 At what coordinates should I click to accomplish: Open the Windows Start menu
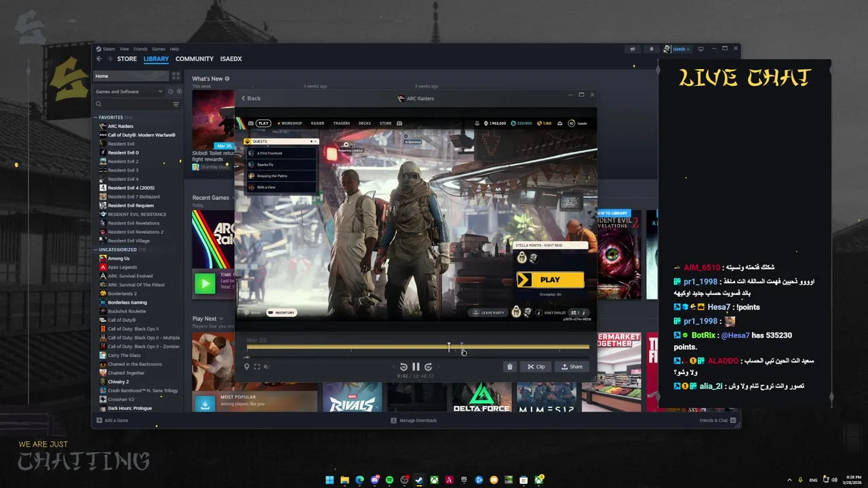[x=330, y=480]
